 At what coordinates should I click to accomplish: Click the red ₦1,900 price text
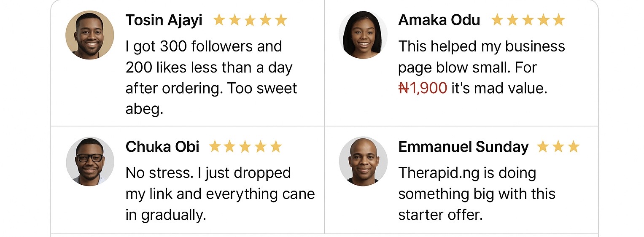point(423,88)
